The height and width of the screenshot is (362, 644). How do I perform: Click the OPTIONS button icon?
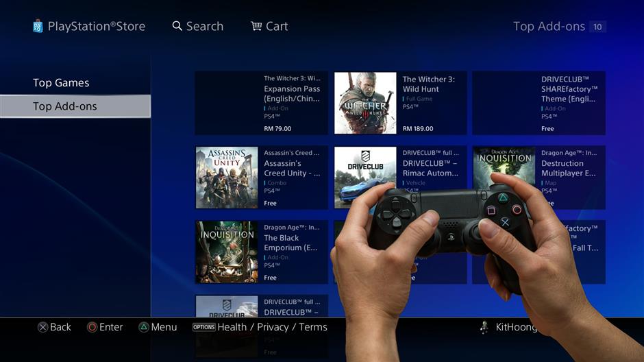[x=203, y=327]
